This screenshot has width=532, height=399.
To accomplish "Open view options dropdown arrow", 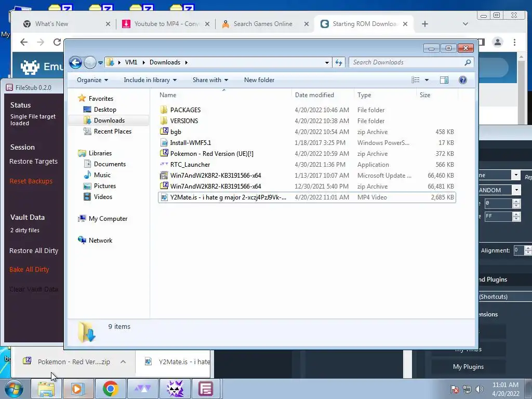I will point(427,80).
